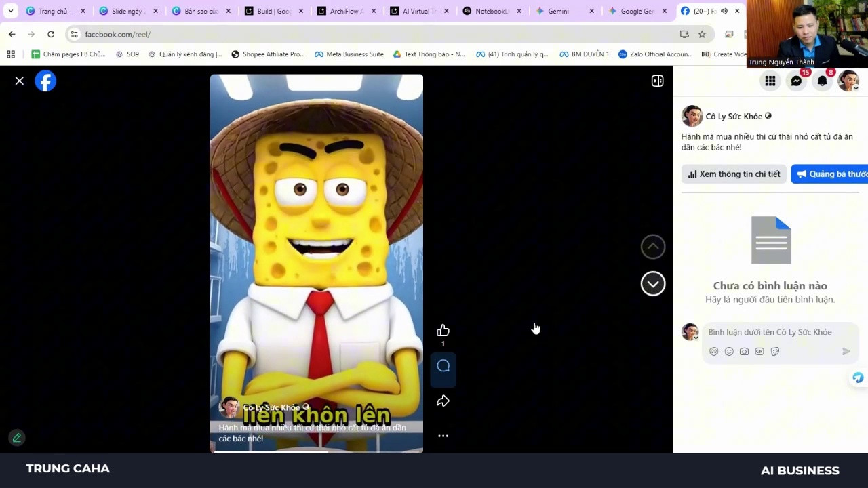Open the SO9 bookmark

click(127, 54)
